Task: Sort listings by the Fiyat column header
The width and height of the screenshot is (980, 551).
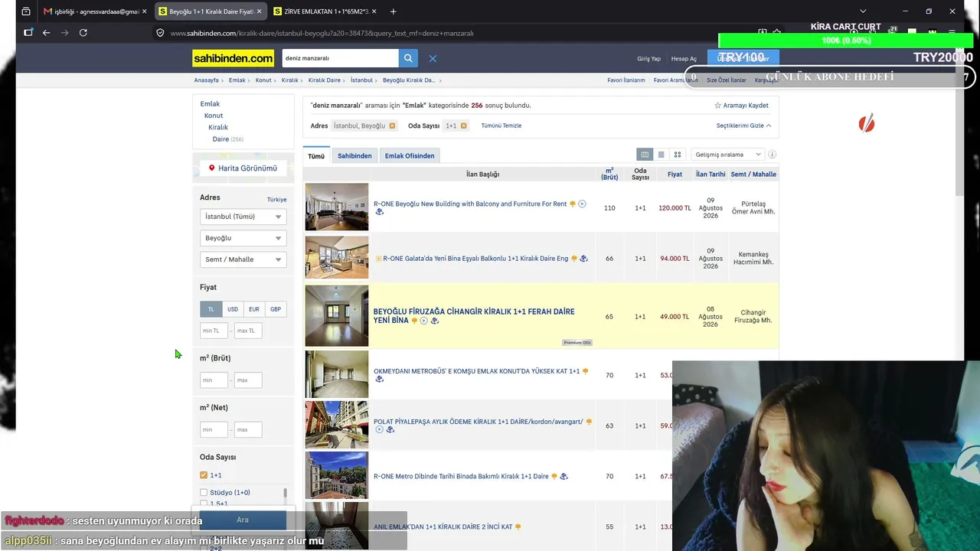Action: [x=675, y=174]
